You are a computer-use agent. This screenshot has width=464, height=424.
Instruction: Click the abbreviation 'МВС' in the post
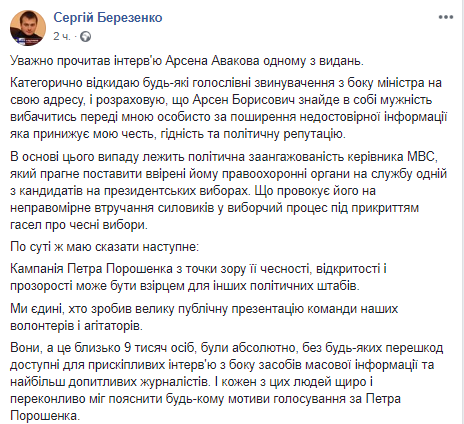[421, 157]
